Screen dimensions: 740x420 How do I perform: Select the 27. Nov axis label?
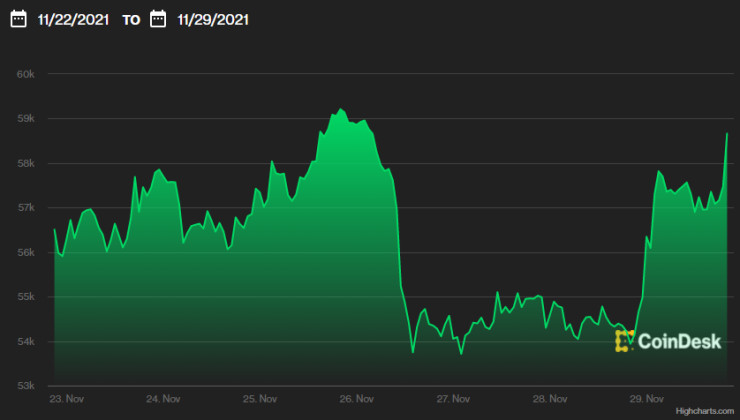pyautogui.click(x=454, y=397)
